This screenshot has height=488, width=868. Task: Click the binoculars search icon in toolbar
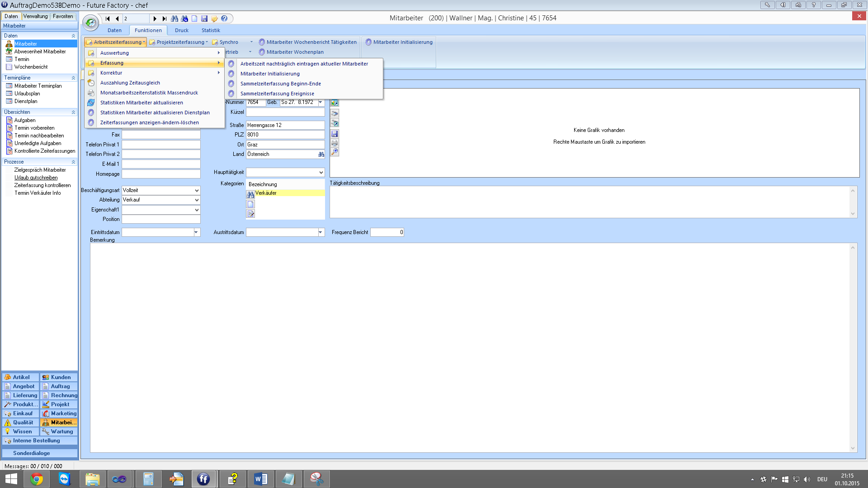pos(175,19)
